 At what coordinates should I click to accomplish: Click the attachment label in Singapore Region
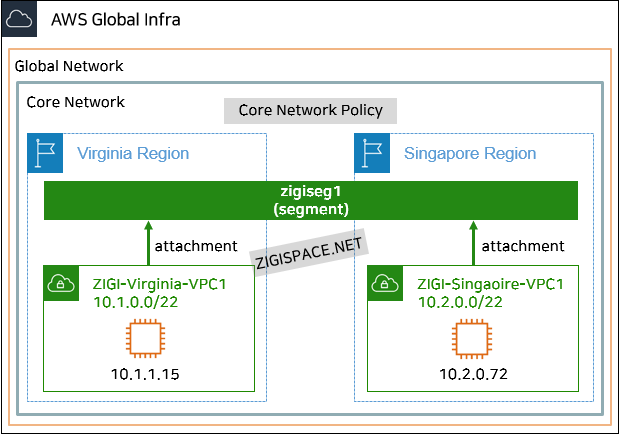523,246
